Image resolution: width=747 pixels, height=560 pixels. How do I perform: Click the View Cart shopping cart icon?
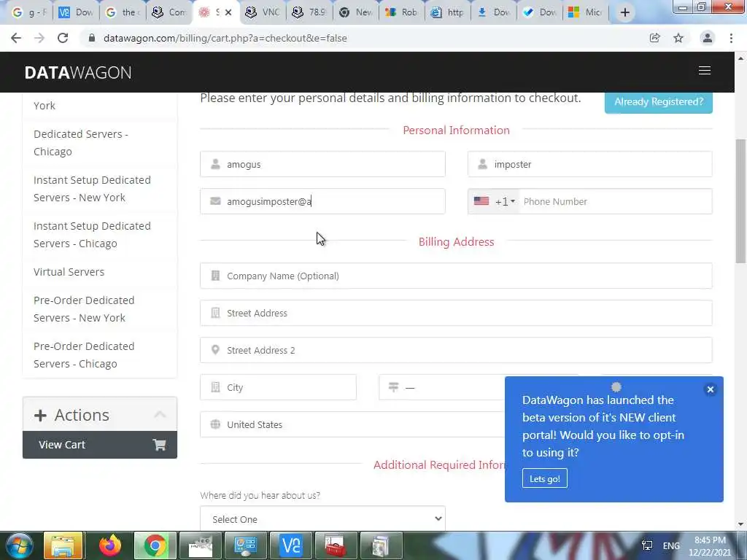[159, 445]
